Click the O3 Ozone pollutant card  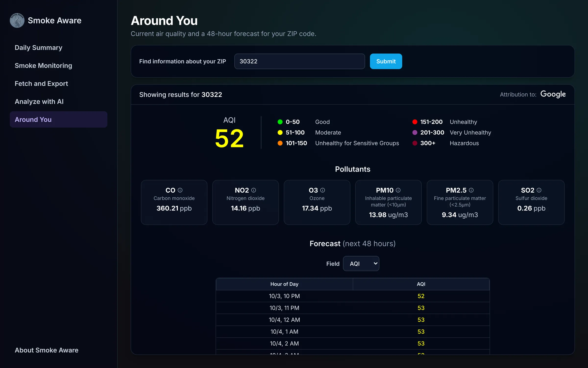[317, 202]
